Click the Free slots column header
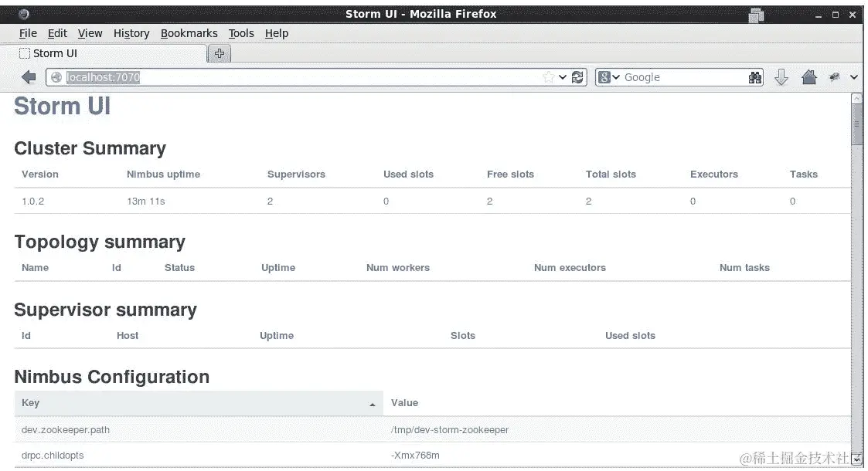868x471 pixels. point(510,175)
